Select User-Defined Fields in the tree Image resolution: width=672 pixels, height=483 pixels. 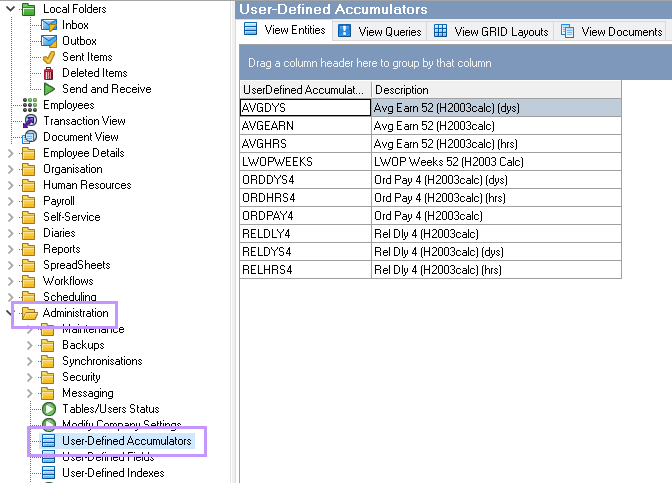pyautogui.click(x=108, y=457)
